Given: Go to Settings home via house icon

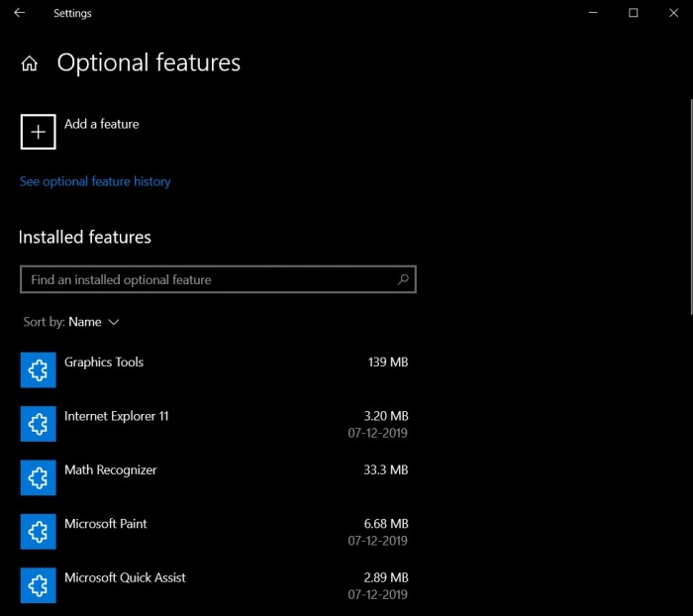Looking at the screenshot, I should [x=30, y=64].
